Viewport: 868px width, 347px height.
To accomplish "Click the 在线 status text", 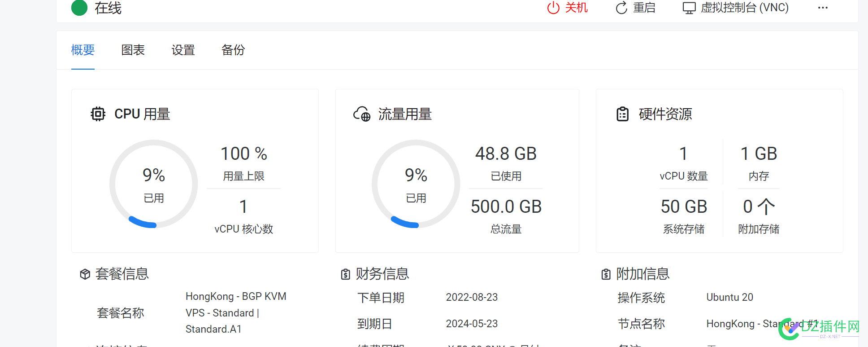I will (108, 8).
